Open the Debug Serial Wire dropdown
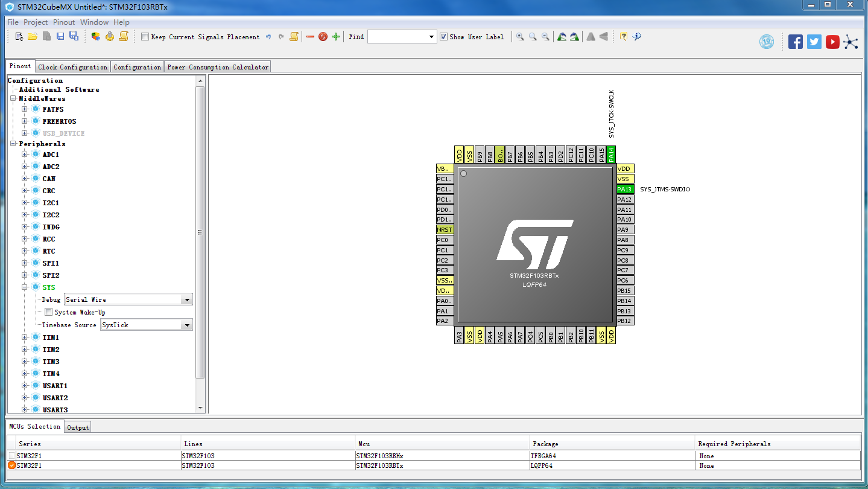This screenshot has width=868, height=489. (x=187, y=299)
